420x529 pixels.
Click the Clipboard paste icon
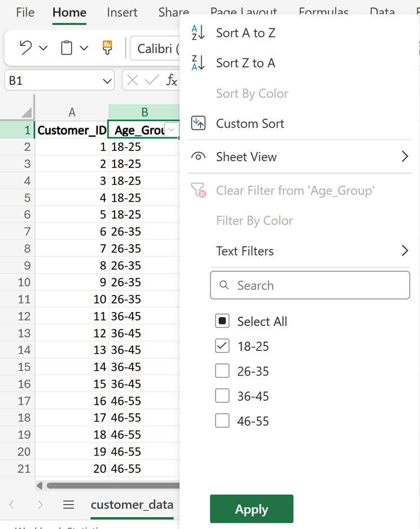point(67,49)
